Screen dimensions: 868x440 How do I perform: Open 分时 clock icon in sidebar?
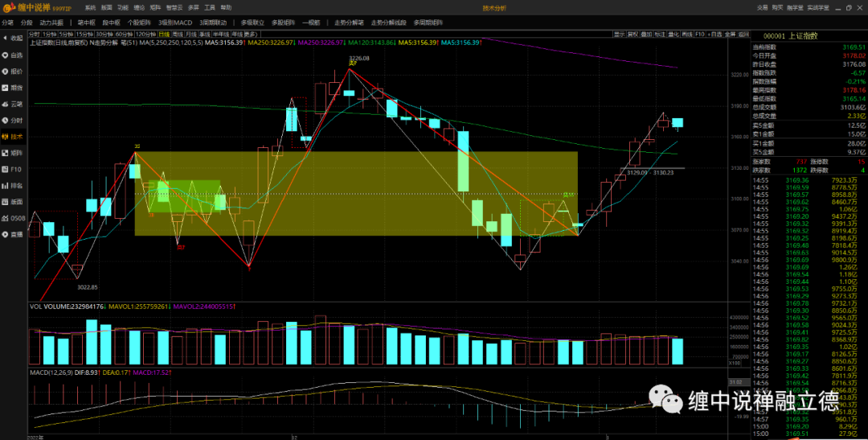tap(14, 120)
